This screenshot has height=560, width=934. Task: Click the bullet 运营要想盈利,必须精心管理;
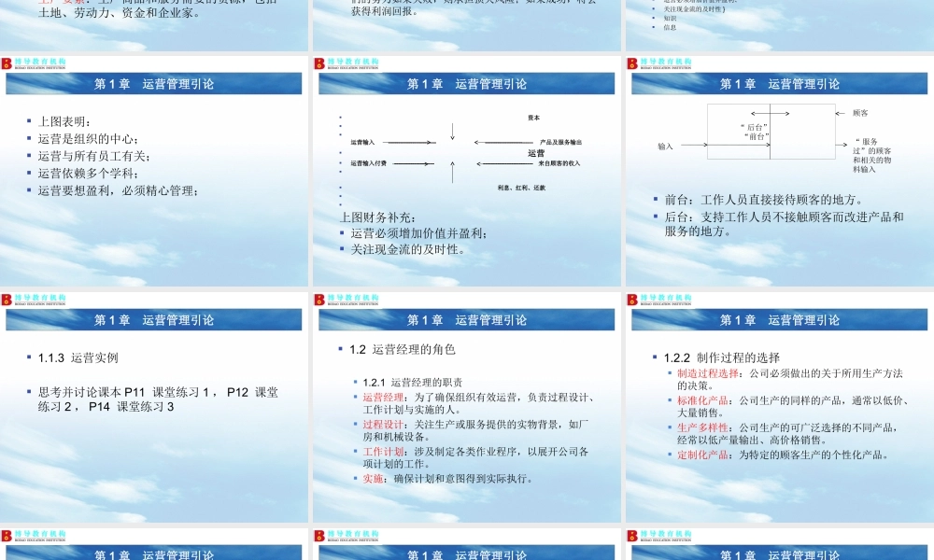point(118,190)
